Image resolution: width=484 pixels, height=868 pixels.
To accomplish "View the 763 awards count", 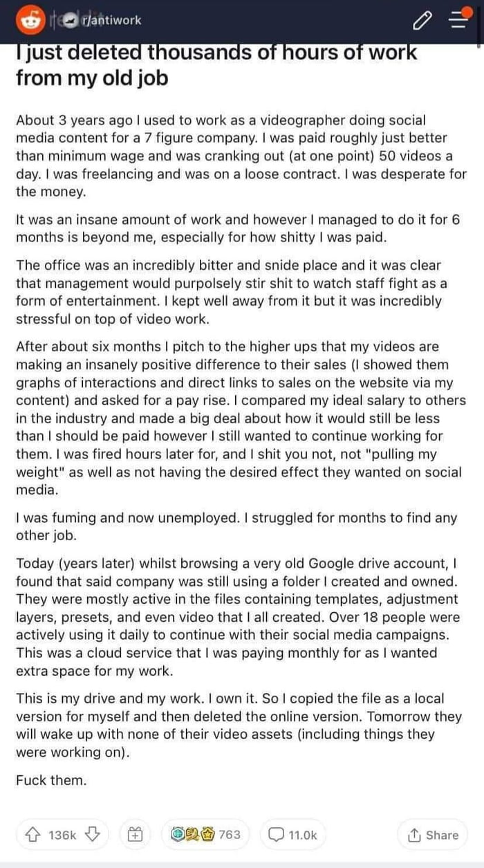I will click(230, 835).
